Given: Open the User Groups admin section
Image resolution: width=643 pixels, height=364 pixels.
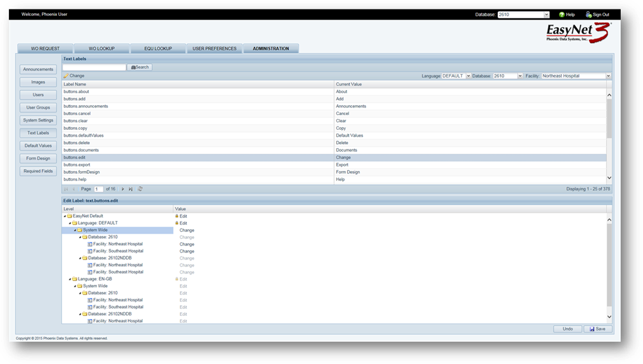Looking at the screenshot, I should pyautogui.click(x=38, y=108).
